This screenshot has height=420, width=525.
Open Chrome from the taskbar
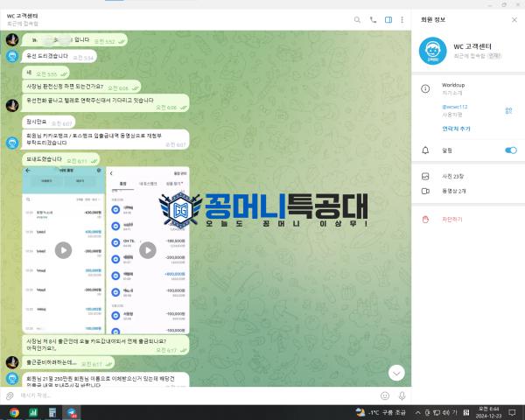[x=14, y=413]
